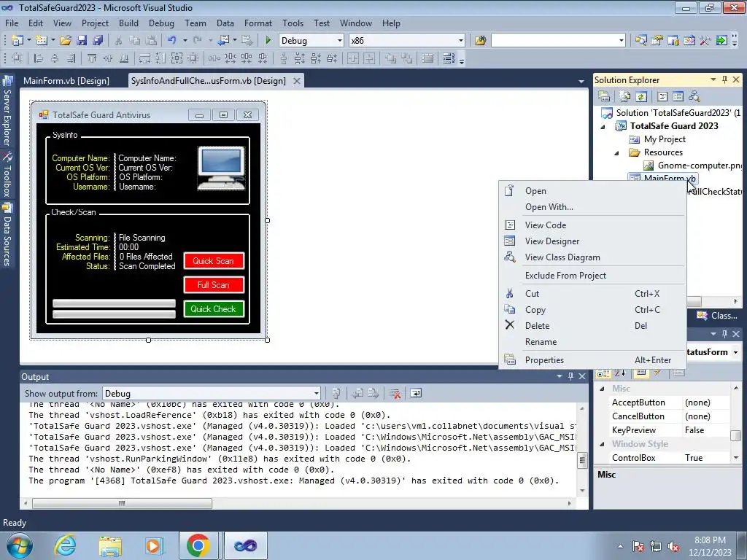This screenshot has height=560, width=747.
Task: Click the Start Debugging green play icon
Action: click(268, 41)
